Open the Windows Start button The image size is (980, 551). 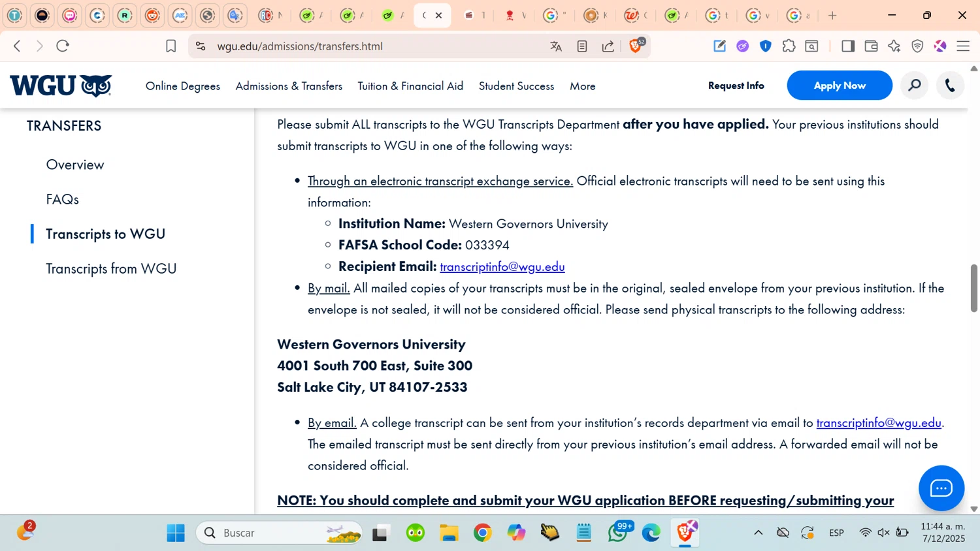point(176,533)
